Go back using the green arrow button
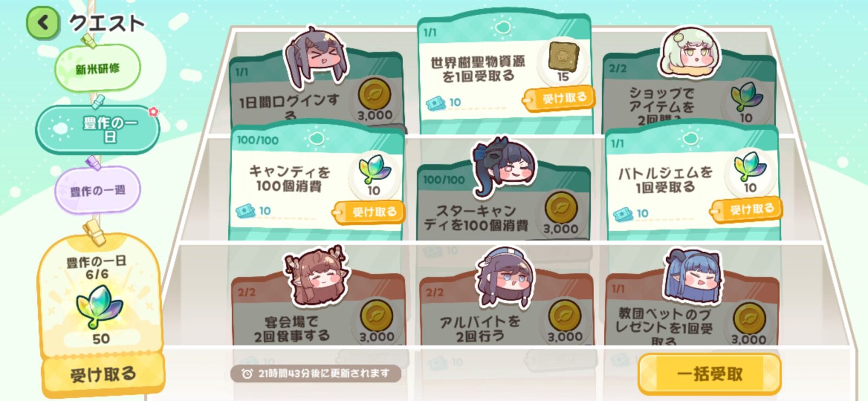The height and width of the screenshot is (401, 868). click(x=43, y=23)
